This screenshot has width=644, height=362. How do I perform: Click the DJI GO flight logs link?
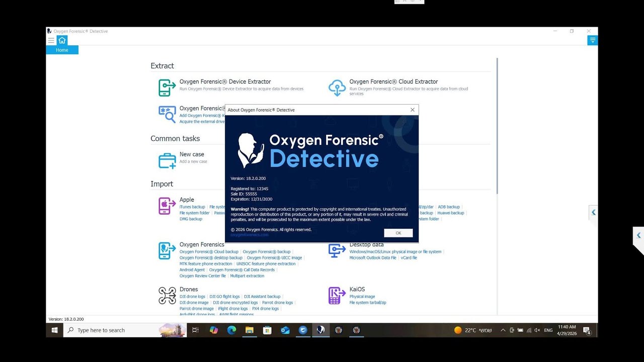pos(224,296)
